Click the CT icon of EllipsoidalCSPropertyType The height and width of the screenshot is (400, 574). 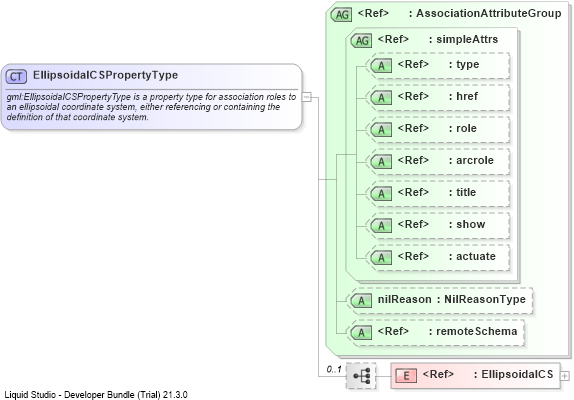click(x=16, y=76)
